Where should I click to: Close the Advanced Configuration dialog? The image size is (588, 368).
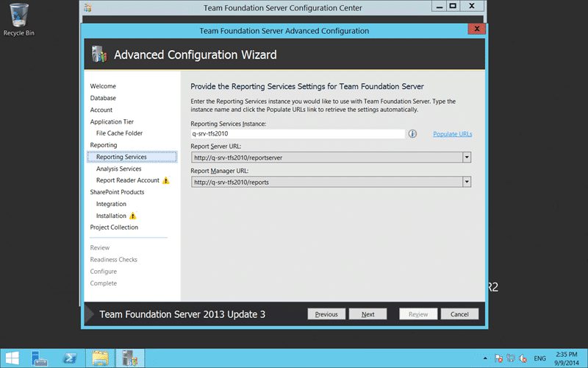coord(476,29)
